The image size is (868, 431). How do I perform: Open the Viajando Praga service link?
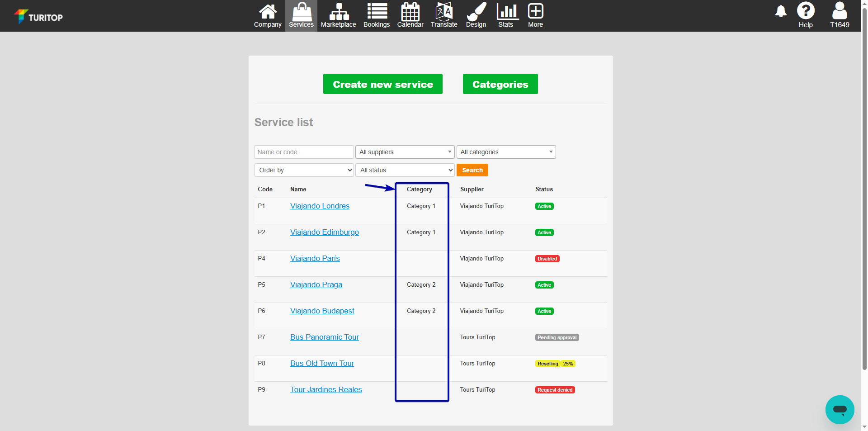(316, 284)
